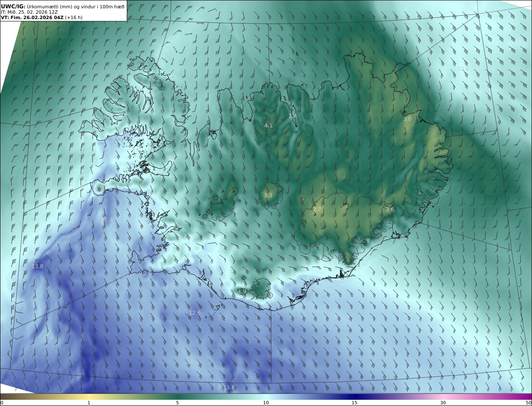Click the 2.7 value on the large glacier
Image resolution: width=532 pixels, height=406 pixels.
[317, 210]
